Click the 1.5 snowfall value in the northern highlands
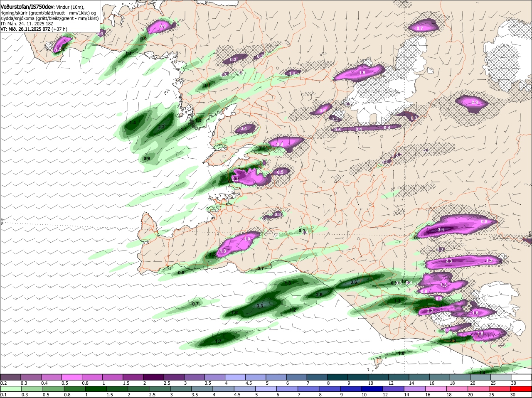This screenshot has height=398, width=532. click(x=362, y=73)
